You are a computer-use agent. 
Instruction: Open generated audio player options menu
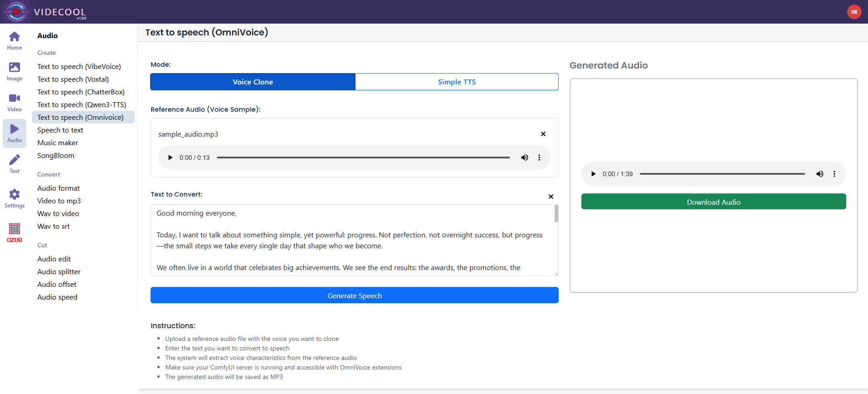pyautogui.click(x=834, y=174)
